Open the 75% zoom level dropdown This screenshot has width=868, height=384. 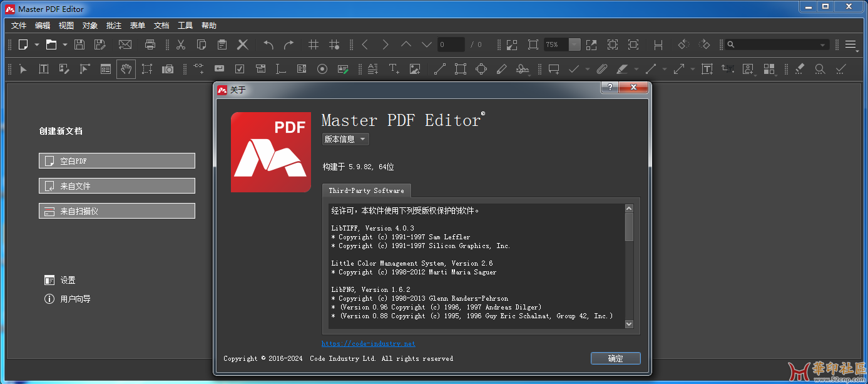[574, 44]
